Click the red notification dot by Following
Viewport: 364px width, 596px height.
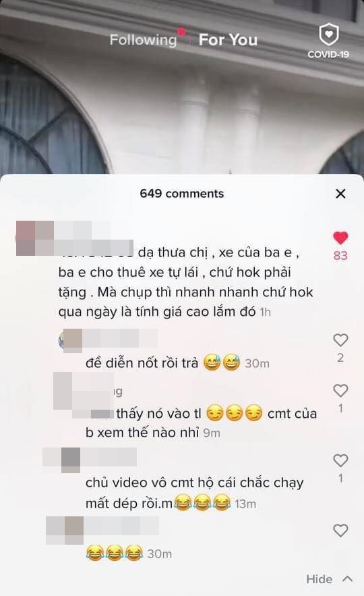coord(181,32)
